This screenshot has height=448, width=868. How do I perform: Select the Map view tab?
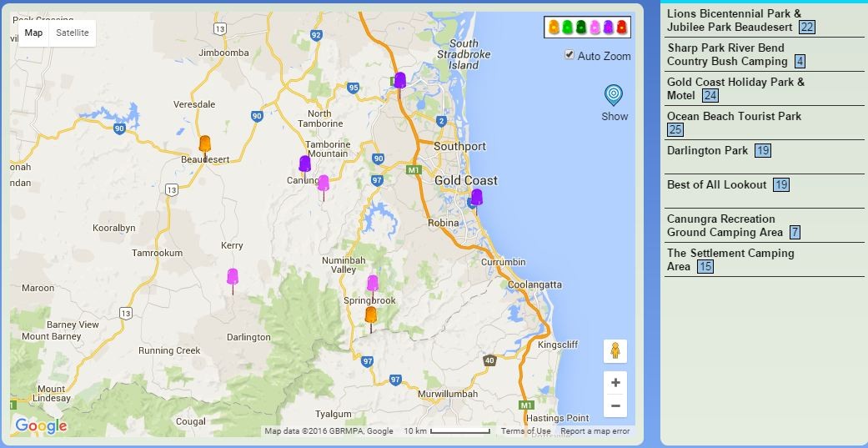click(x=33, y=33)
